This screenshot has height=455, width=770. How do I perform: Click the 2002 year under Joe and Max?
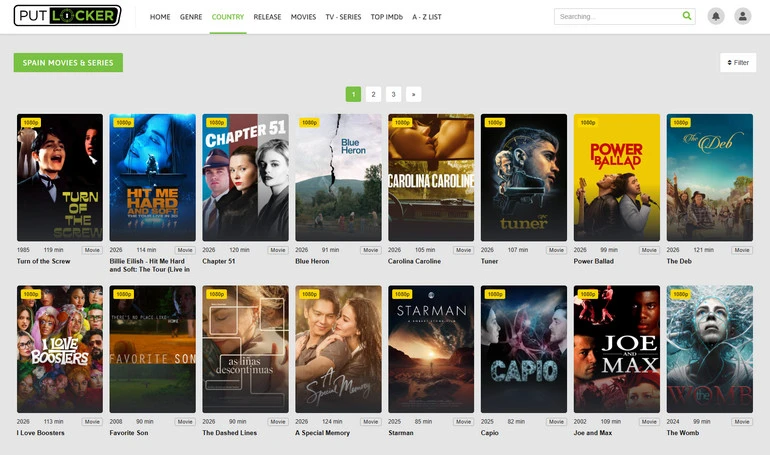tap(580, 422)
